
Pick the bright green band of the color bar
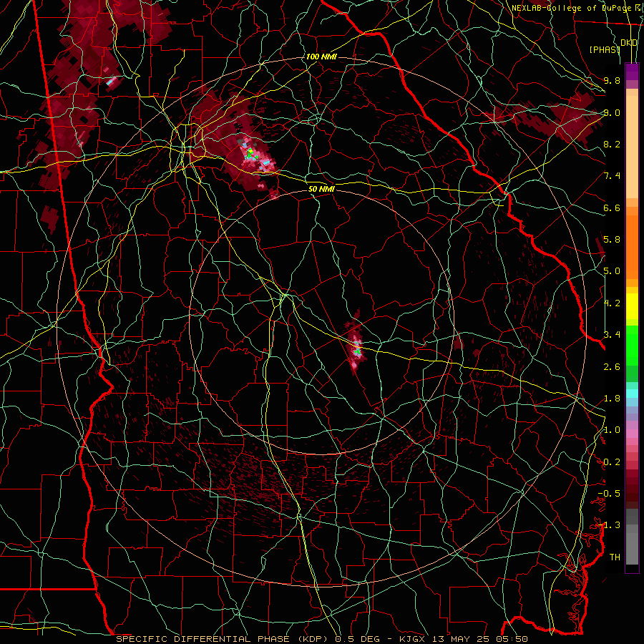coord(632,345)
